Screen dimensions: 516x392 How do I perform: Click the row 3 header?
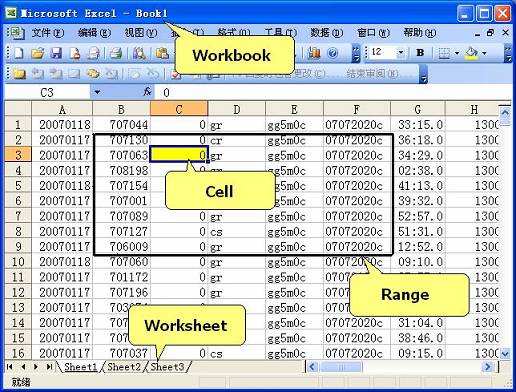point(18,155)
